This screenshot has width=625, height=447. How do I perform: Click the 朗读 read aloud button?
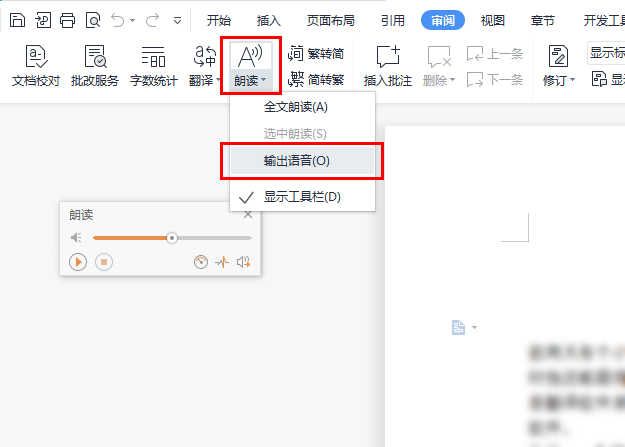(250, 66)
